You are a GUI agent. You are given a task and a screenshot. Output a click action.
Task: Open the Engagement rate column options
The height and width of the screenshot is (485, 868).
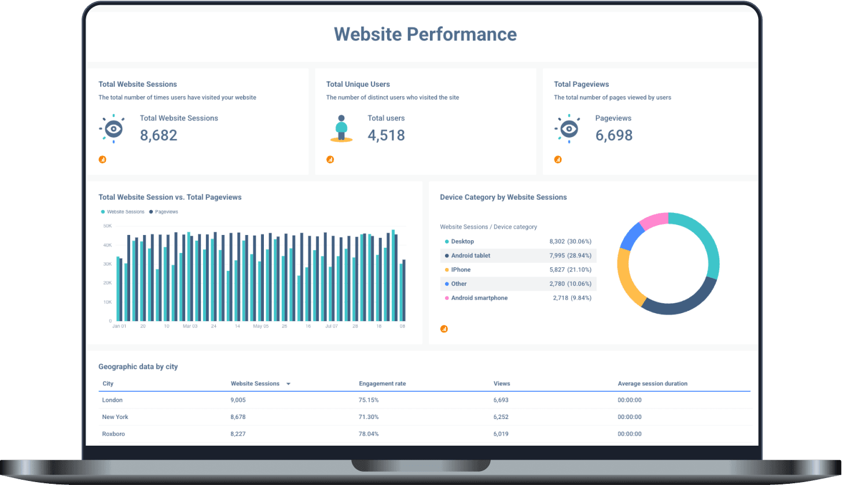click(x=382, y=384)
